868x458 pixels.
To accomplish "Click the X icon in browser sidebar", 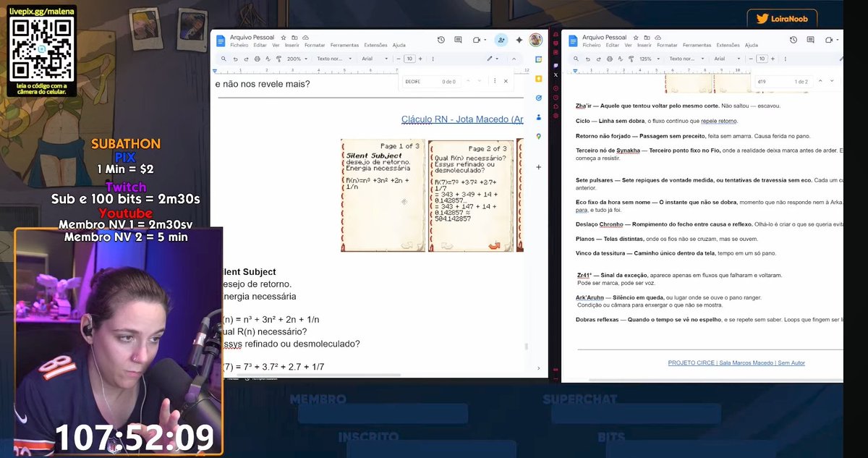I will pos(556,75).
